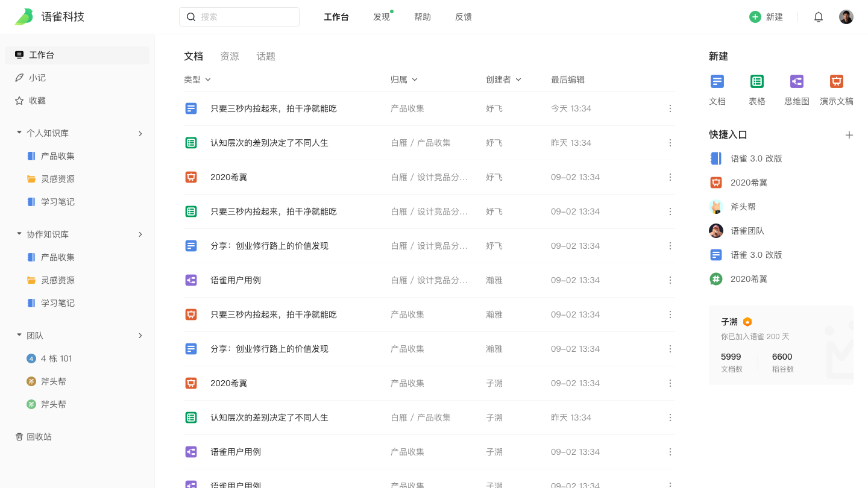The height and width of the screenshot is (488, 868).
Task: Open 妤飞's document 认知层次的差别决定了不同人生
Action: click(269, 143)
